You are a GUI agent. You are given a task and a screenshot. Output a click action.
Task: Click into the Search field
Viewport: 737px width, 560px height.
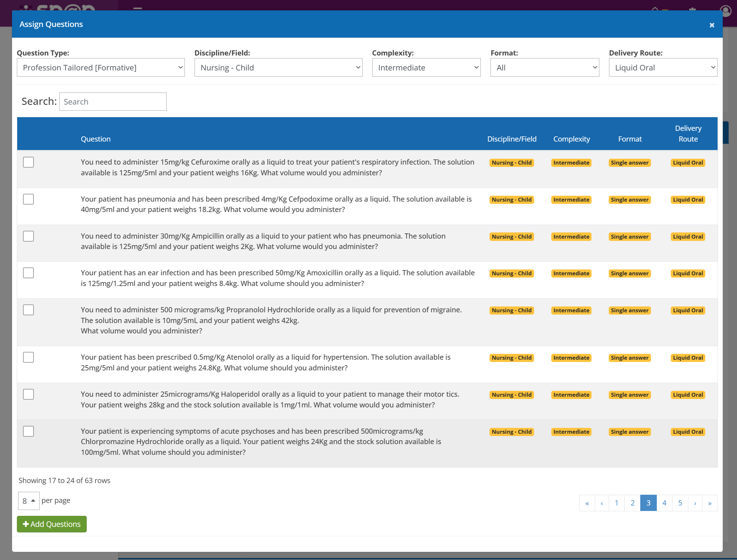pos(113,102)
